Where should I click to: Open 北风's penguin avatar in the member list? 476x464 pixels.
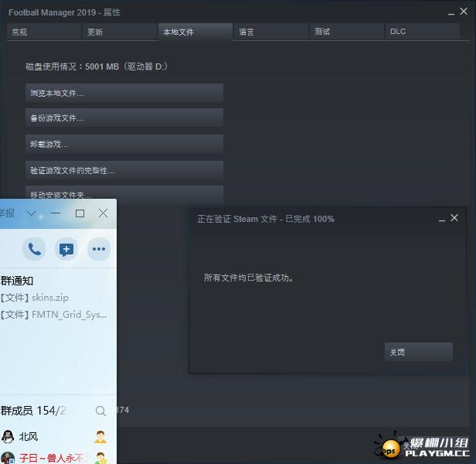(8, 437)
